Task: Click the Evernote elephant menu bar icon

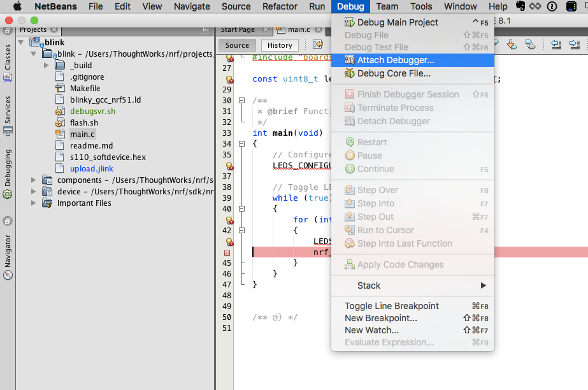Action: point(520,6)
